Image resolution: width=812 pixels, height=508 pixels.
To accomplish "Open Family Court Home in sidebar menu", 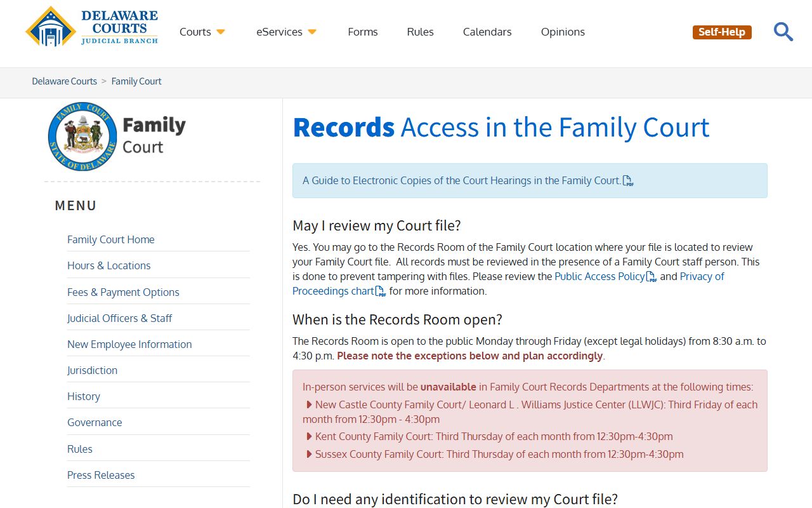I will click(x=111, y=239).
